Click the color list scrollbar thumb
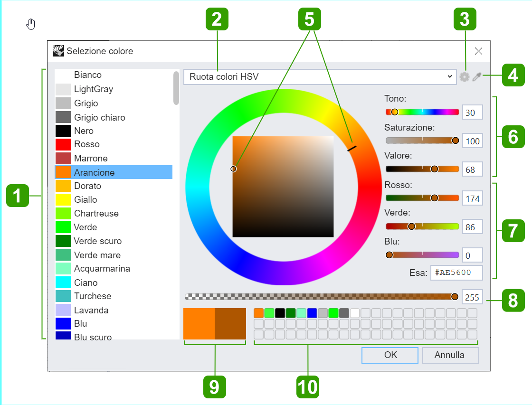Viewport: 532px width, 405px height. (x=176, y=88)
